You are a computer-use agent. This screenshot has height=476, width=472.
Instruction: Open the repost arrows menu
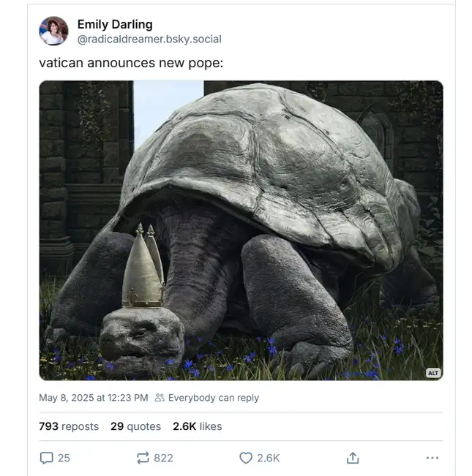[143, 458]
